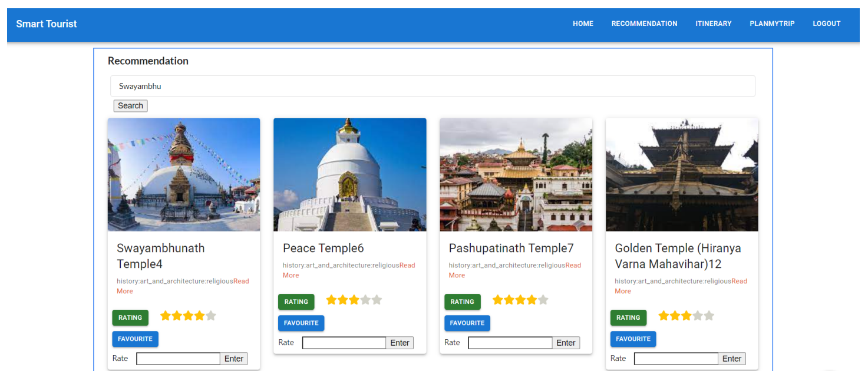The height and width of the screenshot is (381, 868).
Task: Open the PlanMyTrip nav link
Action: (x=772, y=24)
